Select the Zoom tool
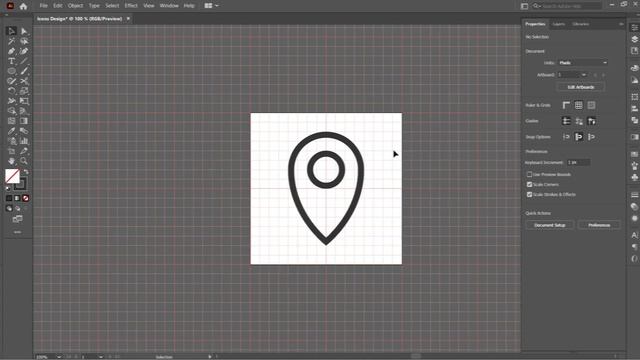640x360 pixels. (x=24, y=161)
